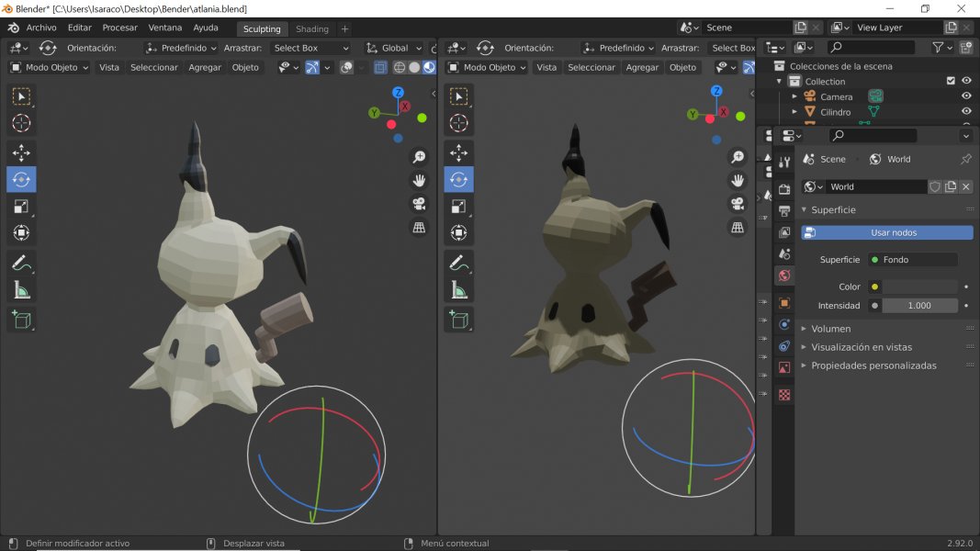
Task: Open the Texture properties tab
Action: [784, 395]
